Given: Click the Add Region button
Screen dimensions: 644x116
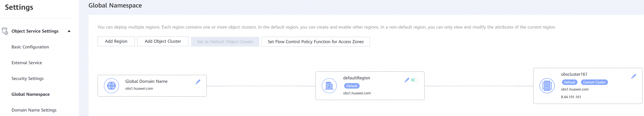Looking at the screenshot, I should pyautogui.click(x=116, y=41).
